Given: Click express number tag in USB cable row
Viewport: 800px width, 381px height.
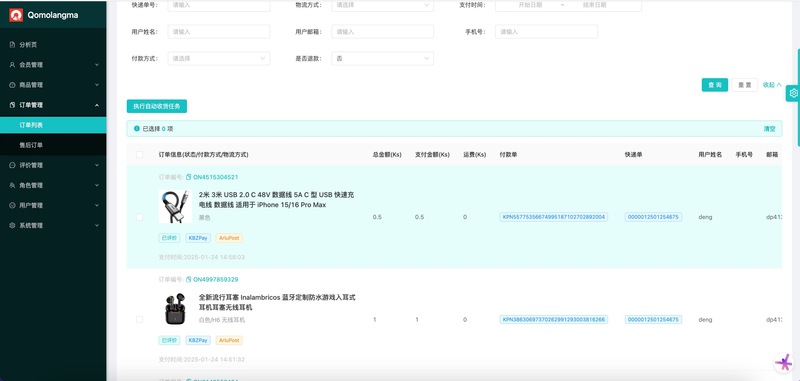Looking at the screenshot, I should [x=654, y=217].
